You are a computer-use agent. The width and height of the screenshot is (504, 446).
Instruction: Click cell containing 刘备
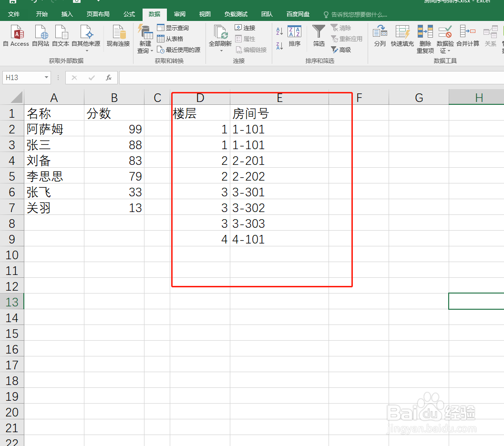(x=54, y=161)
